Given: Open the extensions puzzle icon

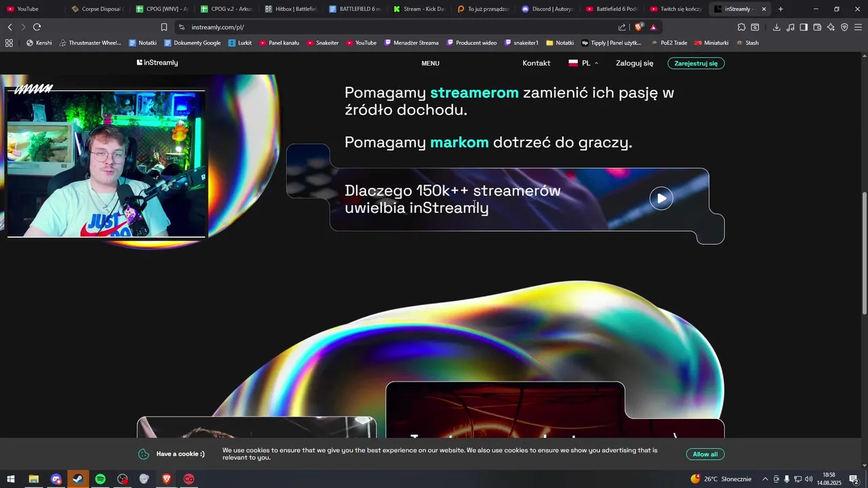Looking at the screenshot, I should pos(741,27).
